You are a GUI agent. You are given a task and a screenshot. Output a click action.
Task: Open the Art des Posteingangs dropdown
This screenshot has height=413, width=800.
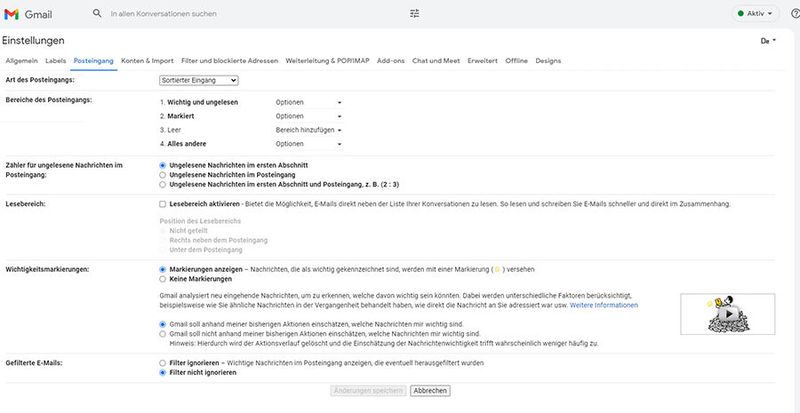(x=198, y=79)
